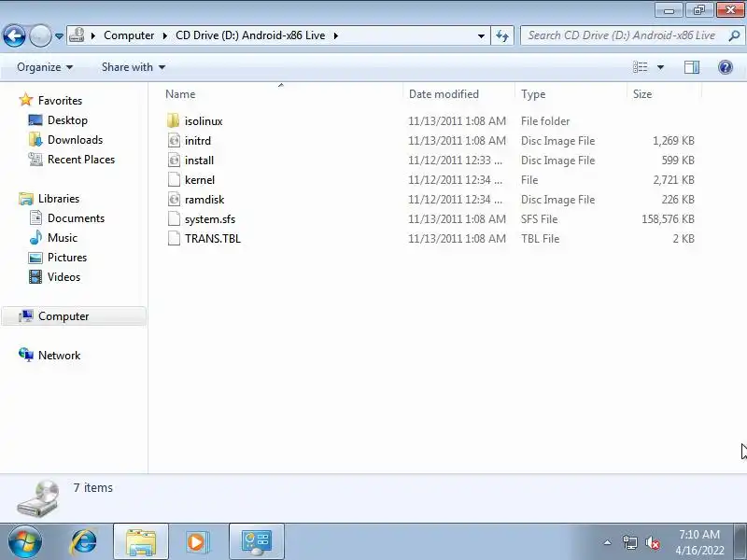The width and height of the screenshot is (747, 560).
Task: Select the TRANS.TBL file icon
Action: coord(174,238)
